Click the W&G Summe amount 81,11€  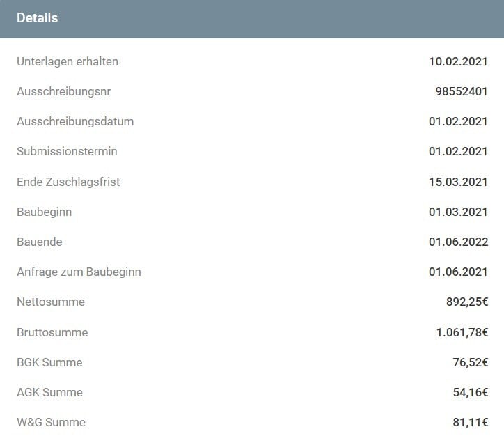[470, 422]
